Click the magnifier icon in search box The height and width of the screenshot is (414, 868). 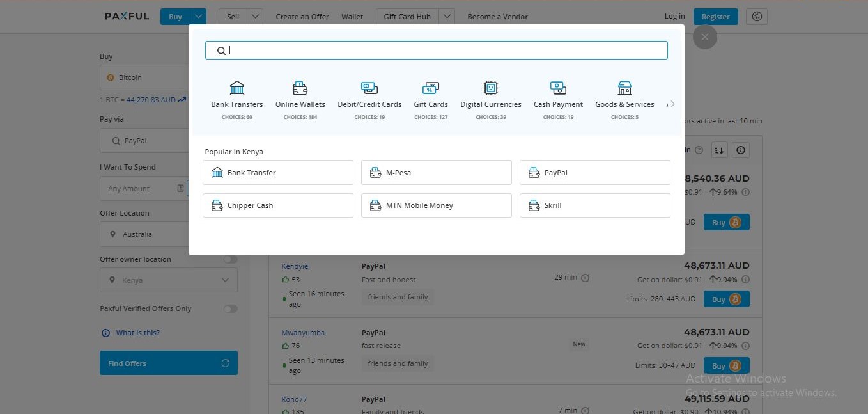coord(221,51)
